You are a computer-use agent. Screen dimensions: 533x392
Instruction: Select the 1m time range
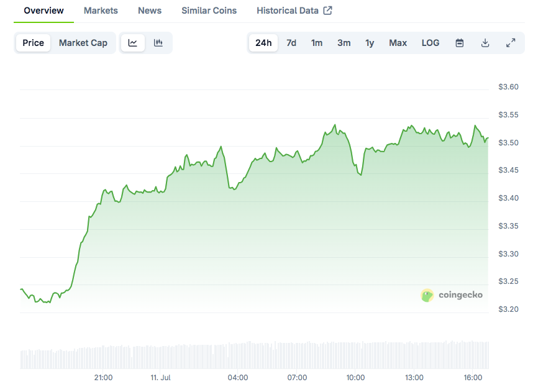tap(317, 43)
